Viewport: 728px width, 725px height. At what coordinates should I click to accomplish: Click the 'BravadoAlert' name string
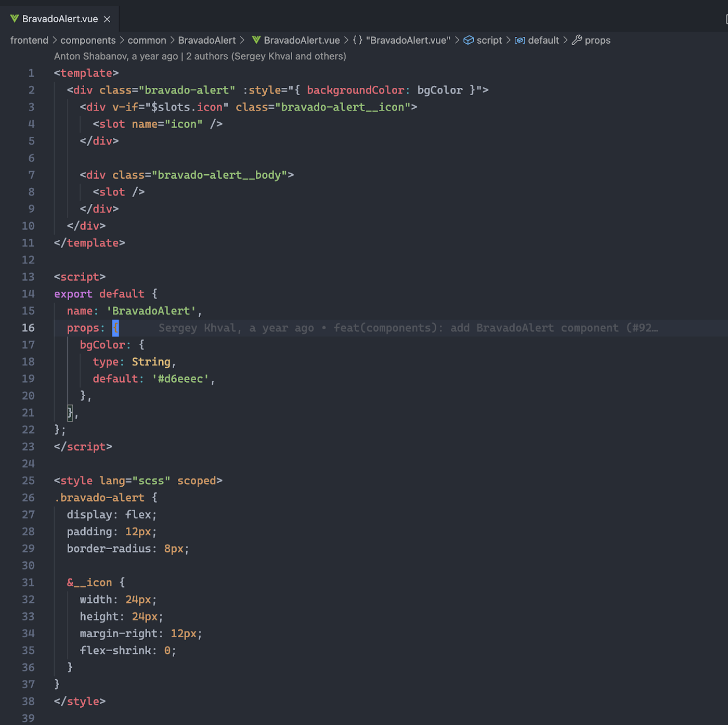point(151,311)
